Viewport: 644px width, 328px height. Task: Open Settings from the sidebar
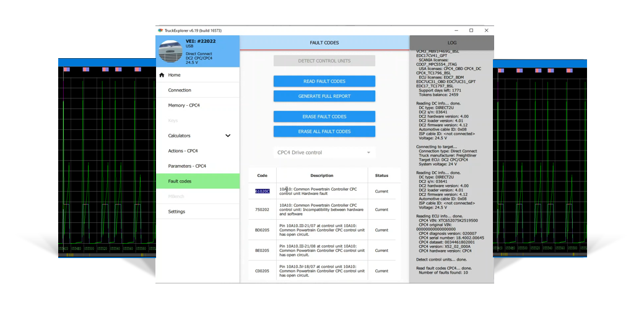(176, 212)
